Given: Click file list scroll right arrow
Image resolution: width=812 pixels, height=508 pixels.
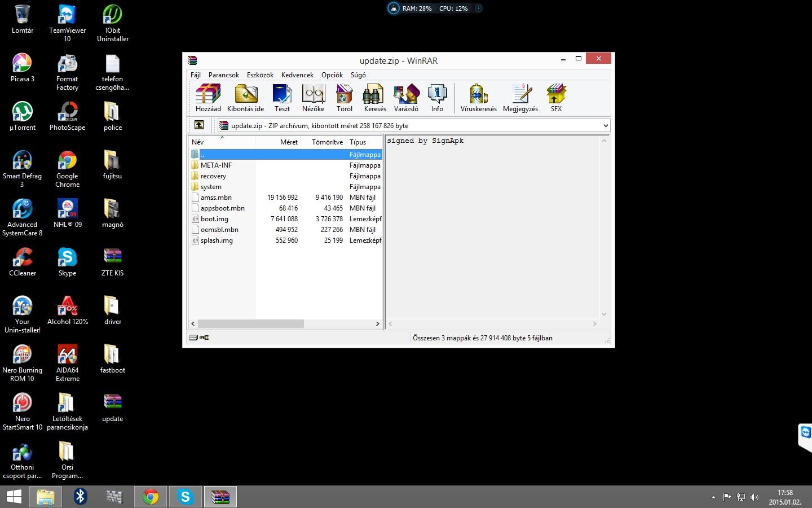Looking at the screenshot, I should 378,323.
